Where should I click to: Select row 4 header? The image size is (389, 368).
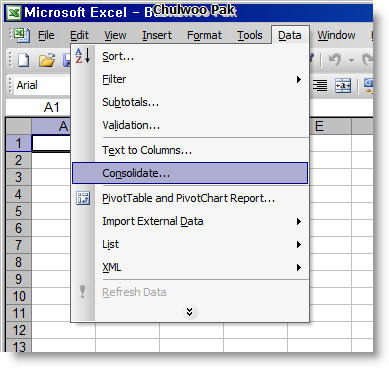coord(19,194)
